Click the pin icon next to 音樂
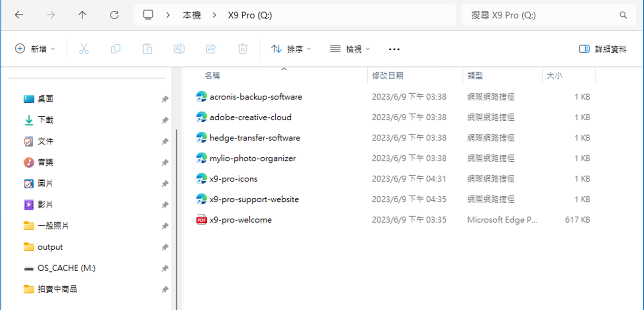644x310 pixels. (x=165, y=162)
